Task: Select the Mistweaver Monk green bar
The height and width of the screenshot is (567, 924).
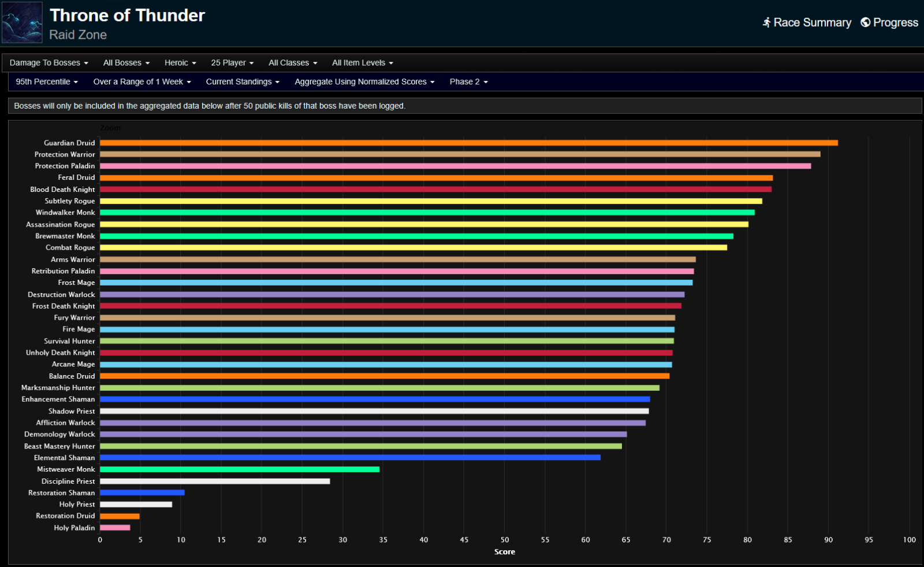Action: coord(239,469)
